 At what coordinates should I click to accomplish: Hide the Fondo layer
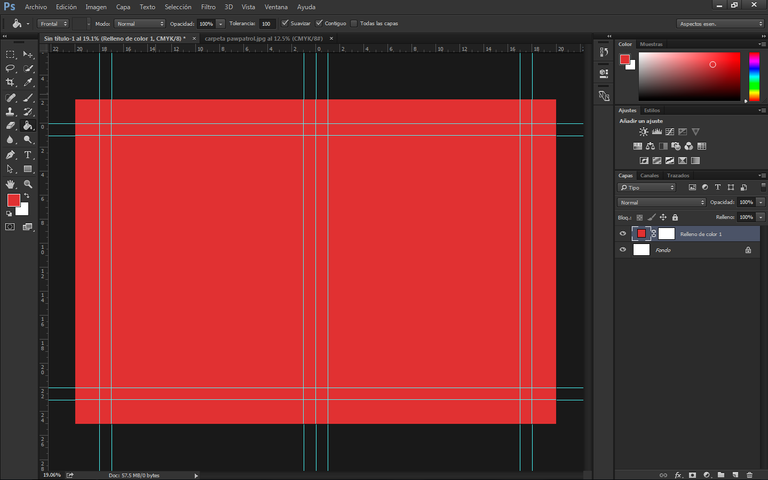pos(623,250)
